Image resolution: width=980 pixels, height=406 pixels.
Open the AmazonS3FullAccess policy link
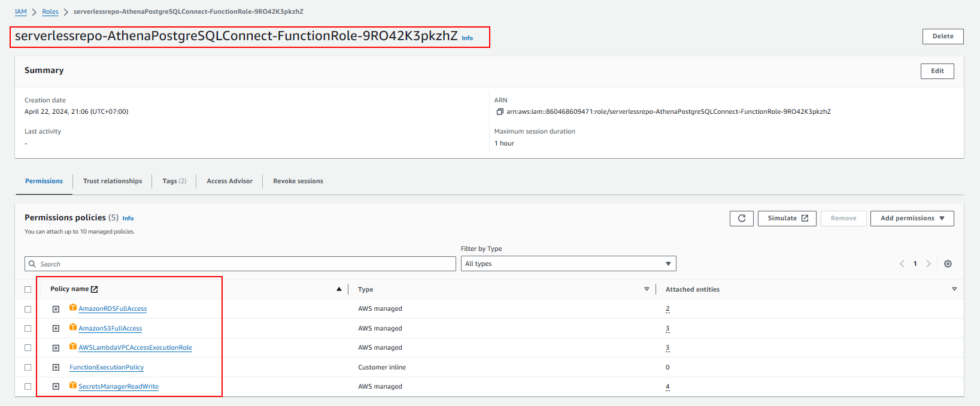pos(110,329)
